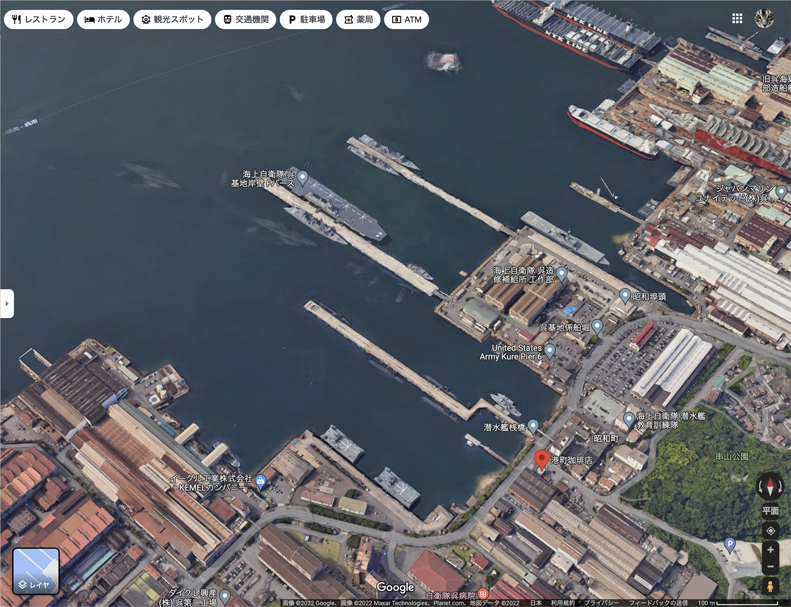Show nearby ATM locations
This screenshot has width=791, height=607.
[x=407, y=19]
